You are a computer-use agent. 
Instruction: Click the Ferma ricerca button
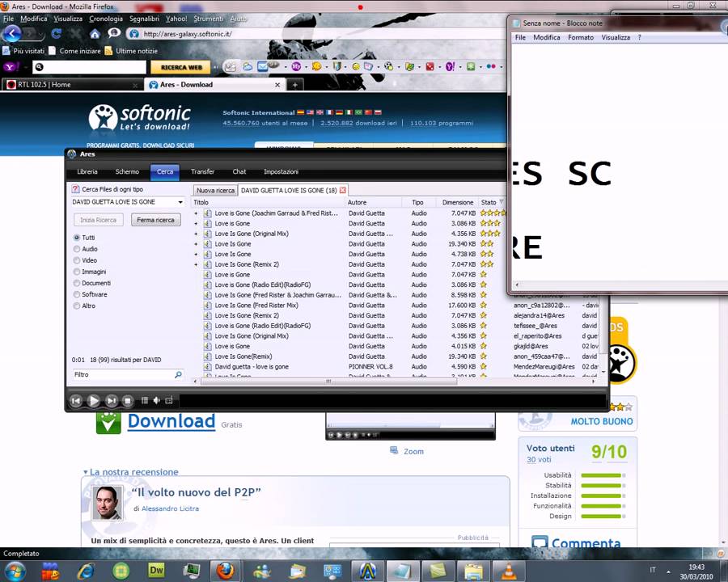point(155,220)
